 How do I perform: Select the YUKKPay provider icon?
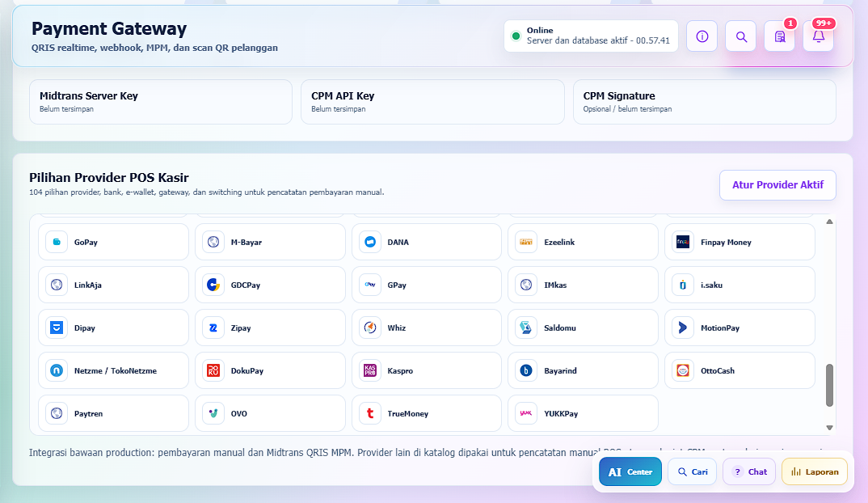tap(526, 413)
